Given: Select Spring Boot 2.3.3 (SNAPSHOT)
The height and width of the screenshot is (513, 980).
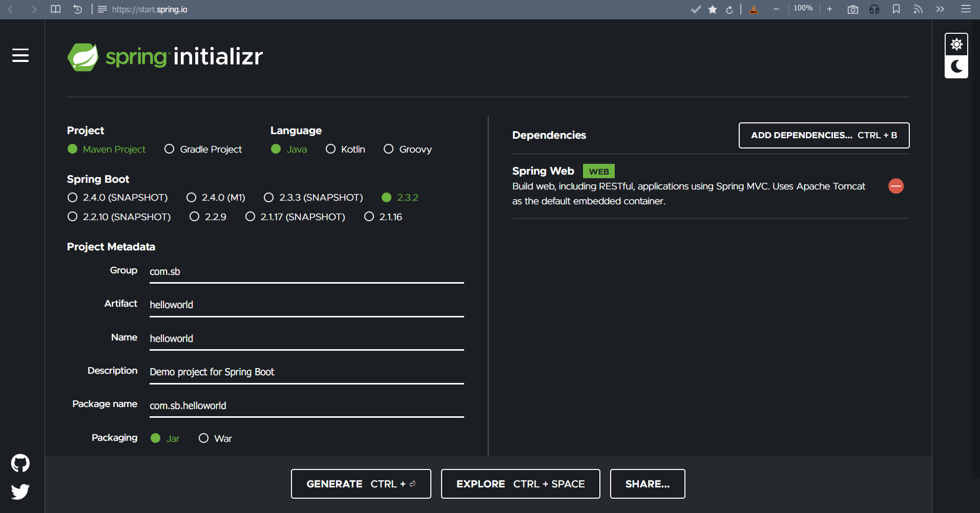Looking at the screenshot, I should 314,197.
